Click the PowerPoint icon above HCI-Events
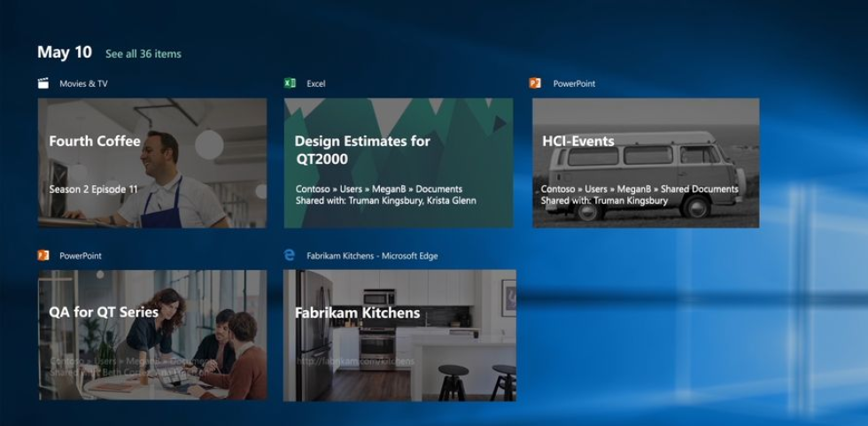Viewport: 868px width, 426px height. (x=535, y=83)
